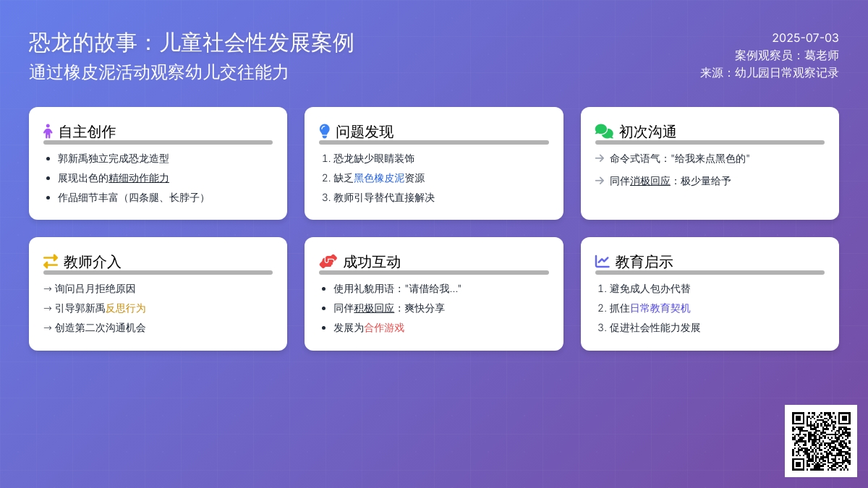Click the blue text 黑色橡皮泥

click(x=379, y=178)
